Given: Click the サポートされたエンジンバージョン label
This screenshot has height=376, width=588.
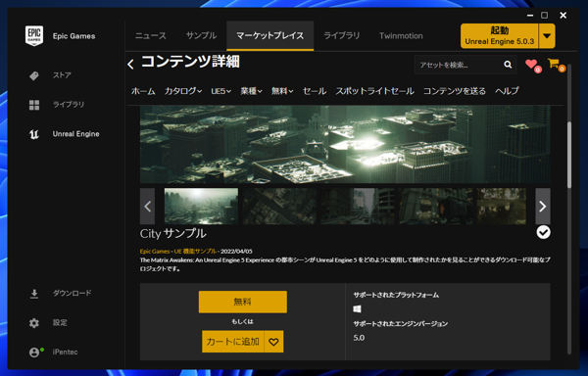Looking at the screenshot, I should 401,323.
